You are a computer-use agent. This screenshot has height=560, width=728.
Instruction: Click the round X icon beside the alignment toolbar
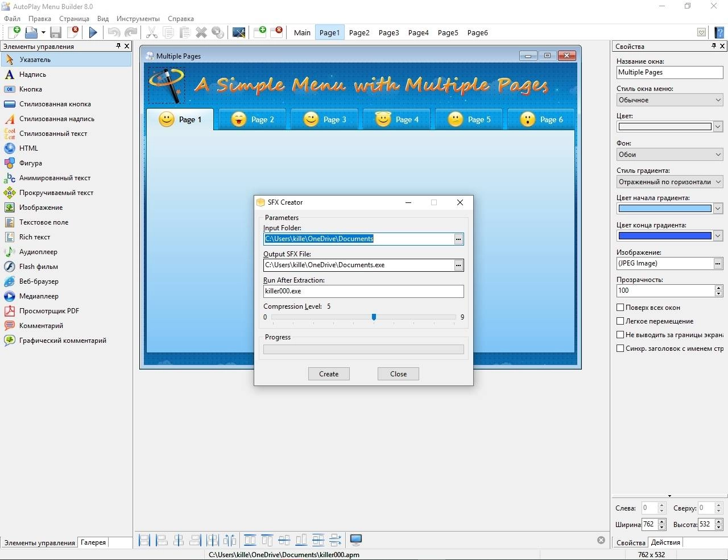click(601, 540)
